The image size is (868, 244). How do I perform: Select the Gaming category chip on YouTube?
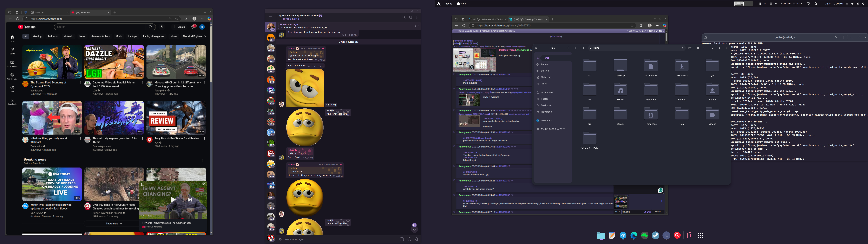point(37,36)
